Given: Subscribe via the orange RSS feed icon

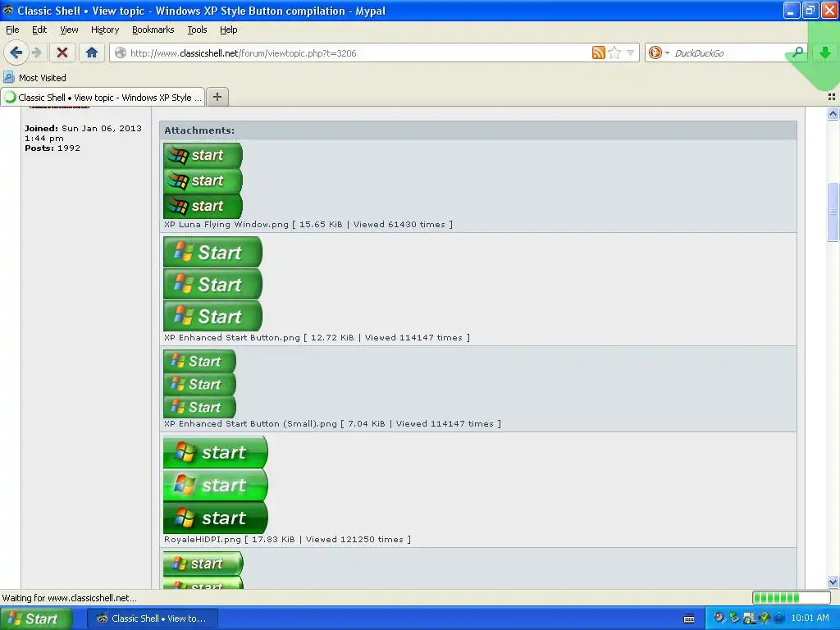Looking at the screenshot, I should (x=598, y=52).
